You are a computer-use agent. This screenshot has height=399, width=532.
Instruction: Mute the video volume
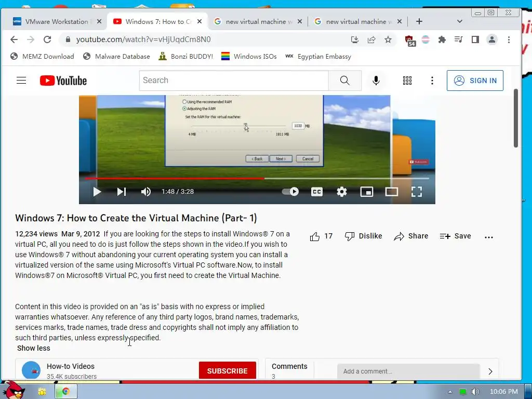pos(146,192)
